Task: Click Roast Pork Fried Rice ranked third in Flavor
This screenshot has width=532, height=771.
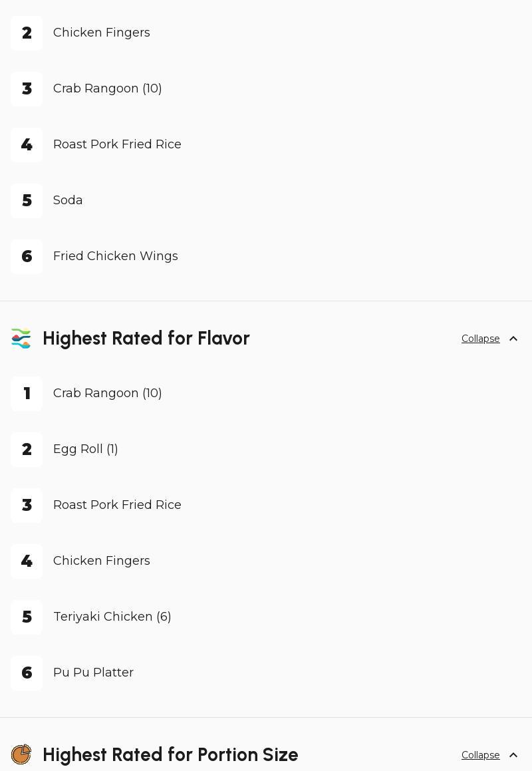Action: (x=117, y=505)
